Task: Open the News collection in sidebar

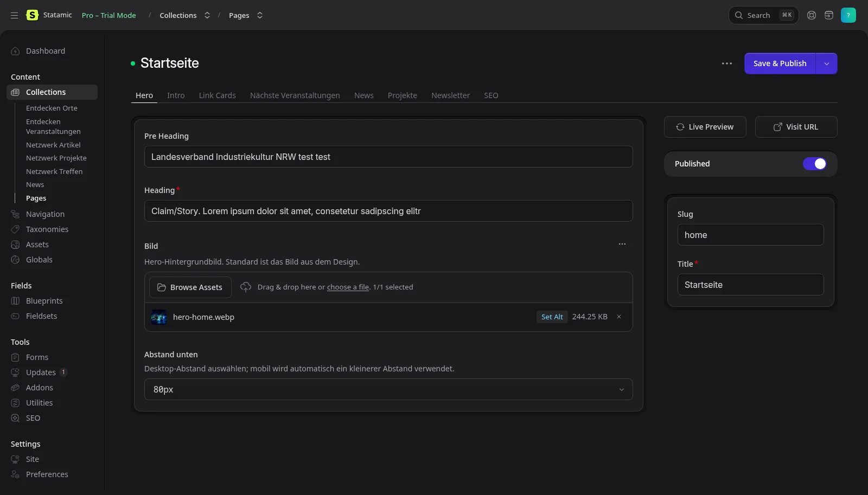Action: [x=35, y=184]
